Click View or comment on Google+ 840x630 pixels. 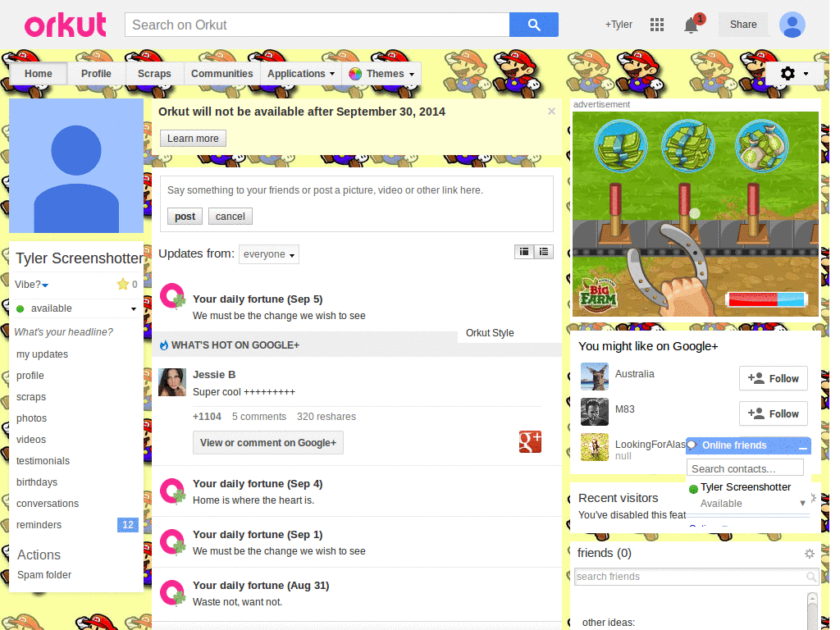click(268, 442)
